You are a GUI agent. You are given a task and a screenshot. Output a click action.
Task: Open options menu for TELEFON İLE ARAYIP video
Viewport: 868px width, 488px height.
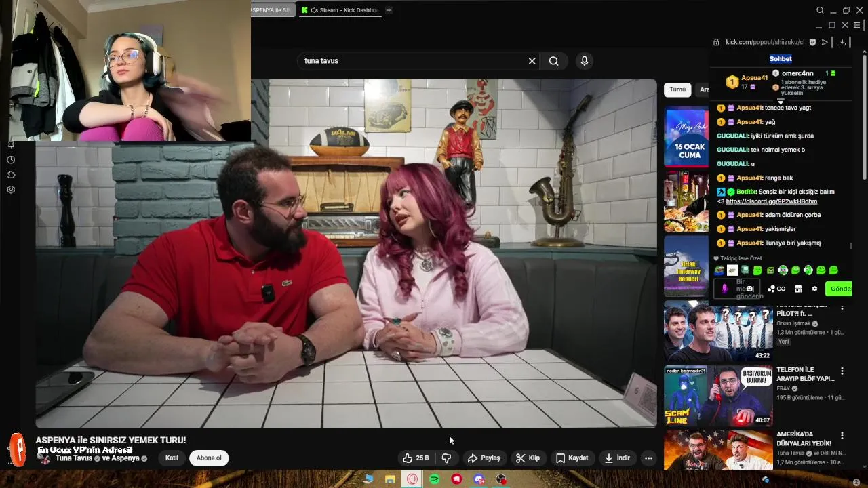coord(842,371)
